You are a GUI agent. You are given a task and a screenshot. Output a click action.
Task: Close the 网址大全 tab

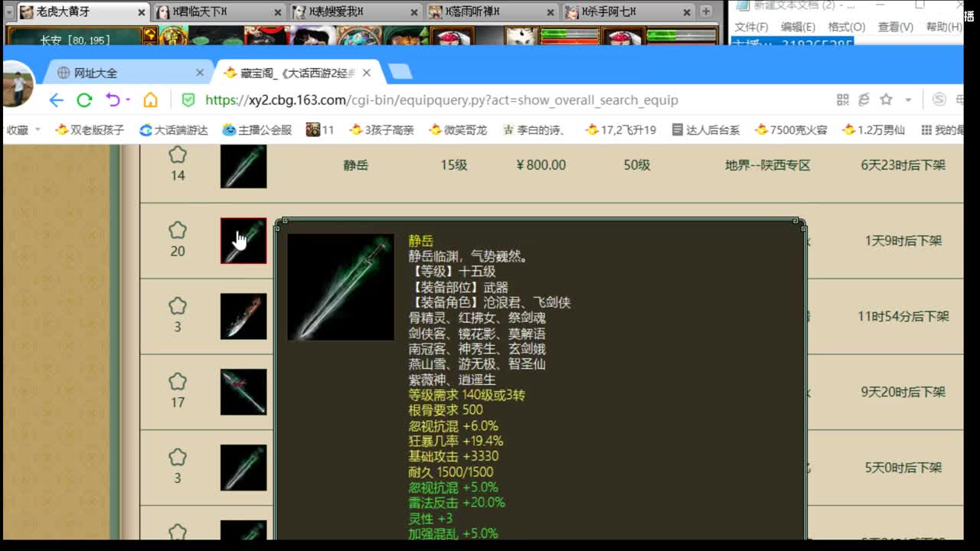200,73
